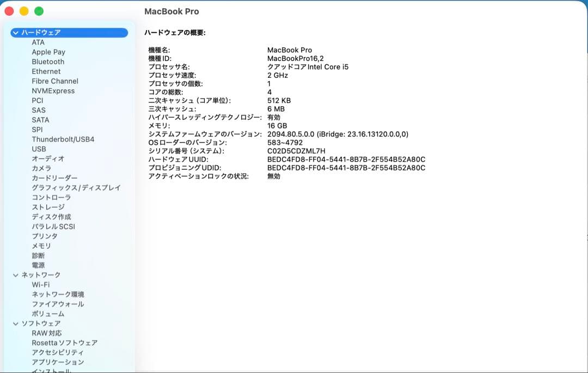The image size is (588, 373).
Task: Click the MacBook Pro window title
Action: coord(171,11)
